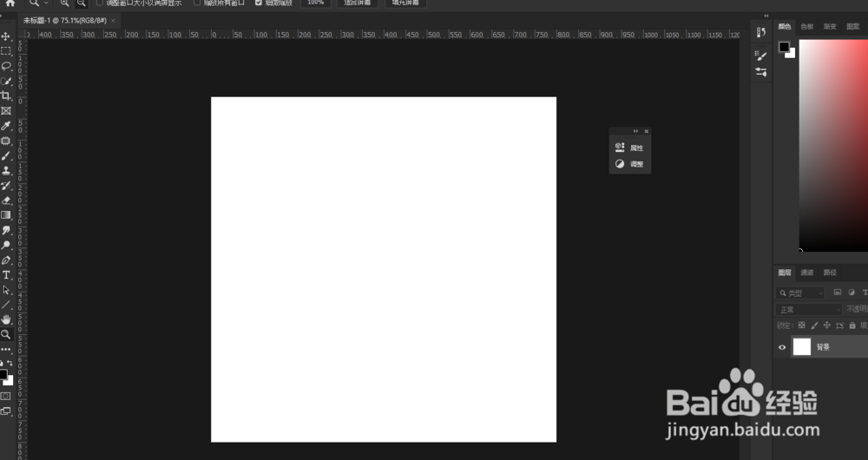Click the fit screen button
This screenshot has width=868, height=460.
pyautogui.click(x=357, y=3)
